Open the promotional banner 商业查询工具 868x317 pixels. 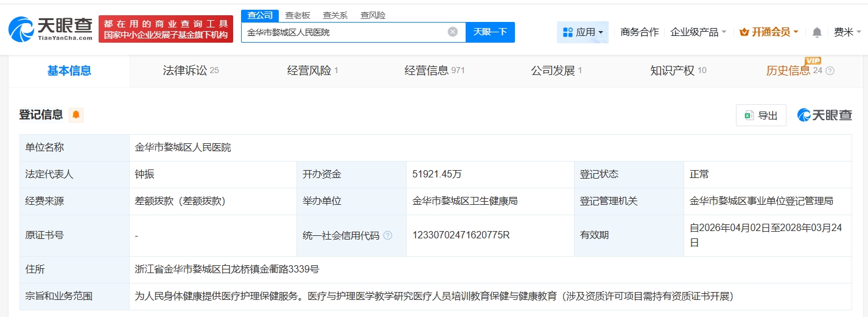click(x=166, y=29)
